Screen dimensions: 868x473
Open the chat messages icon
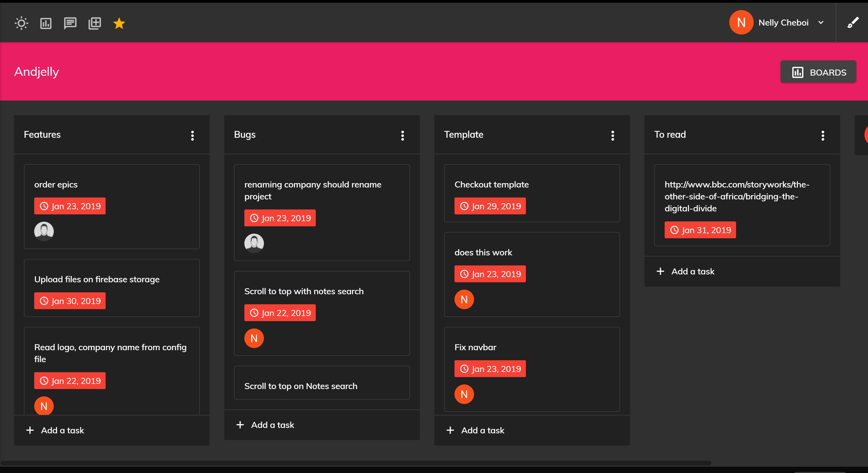point(70,23)
